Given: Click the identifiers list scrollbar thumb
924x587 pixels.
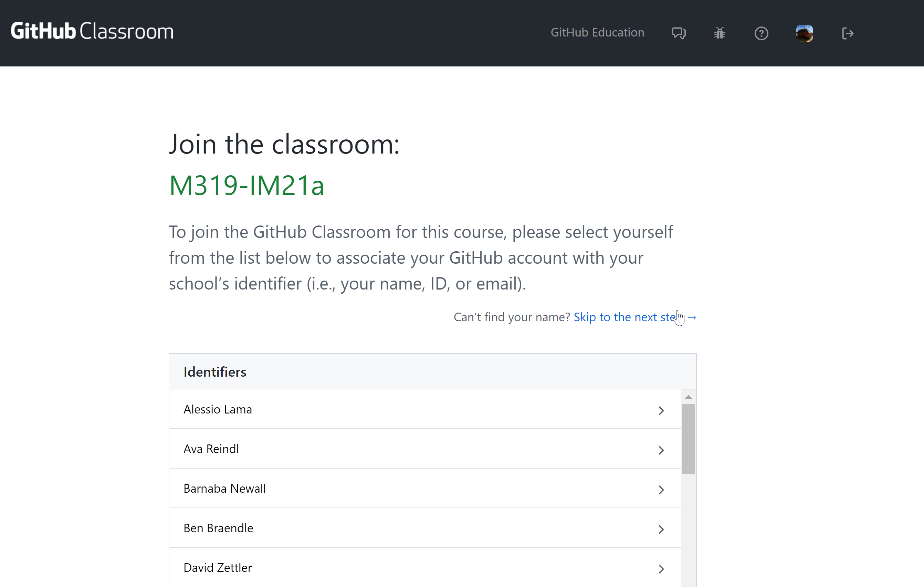Looking at the screenshot, I should coord(689,439).
